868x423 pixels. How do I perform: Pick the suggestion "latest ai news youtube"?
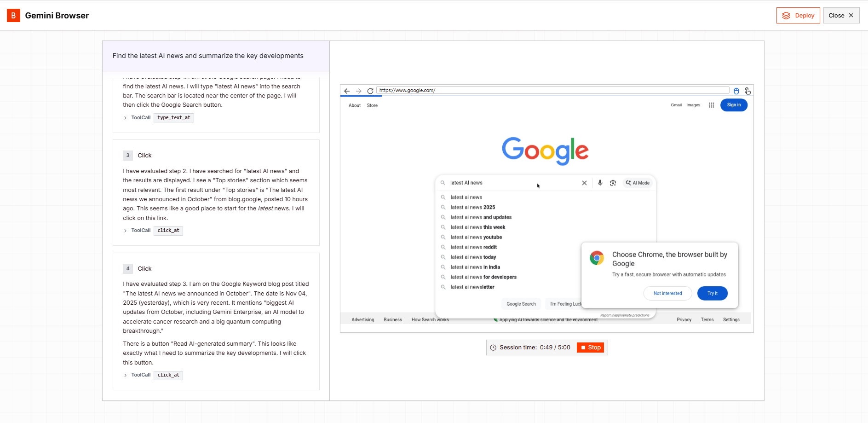(476, 238)
